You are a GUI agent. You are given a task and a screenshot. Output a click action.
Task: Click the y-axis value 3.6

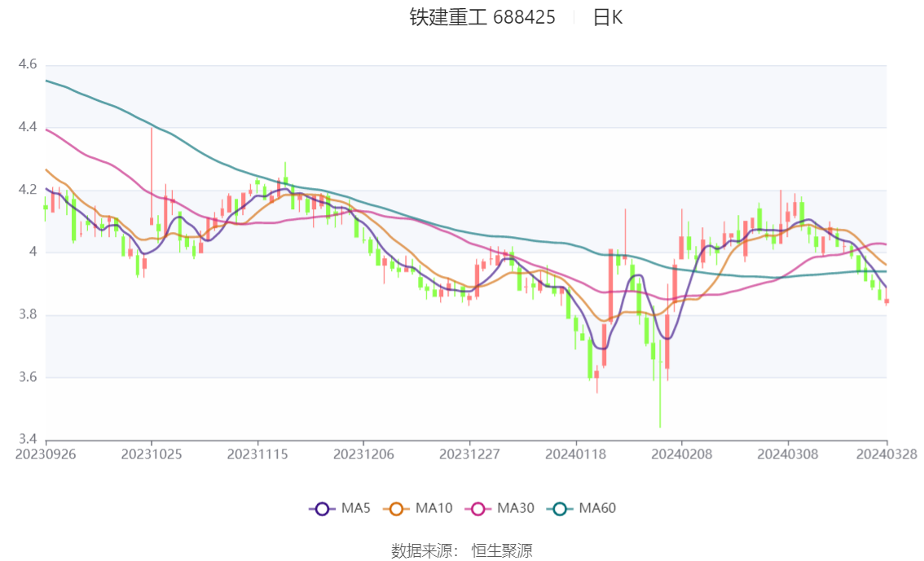click(28, 377)
